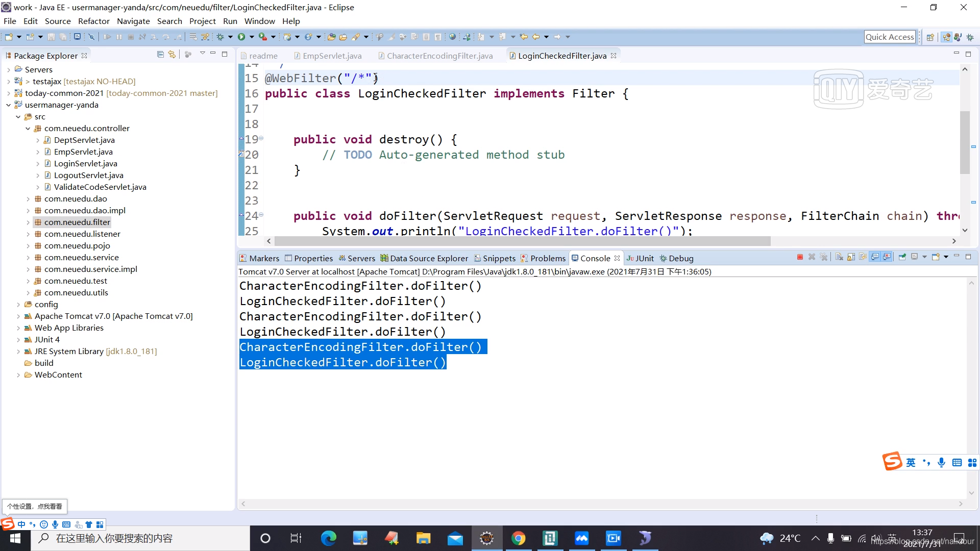Click the Open Console icon
This screenshot has width=980, height=551.
936,257
